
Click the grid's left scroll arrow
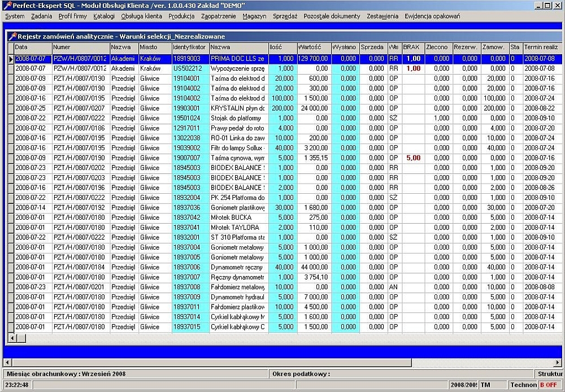[12, 338]
